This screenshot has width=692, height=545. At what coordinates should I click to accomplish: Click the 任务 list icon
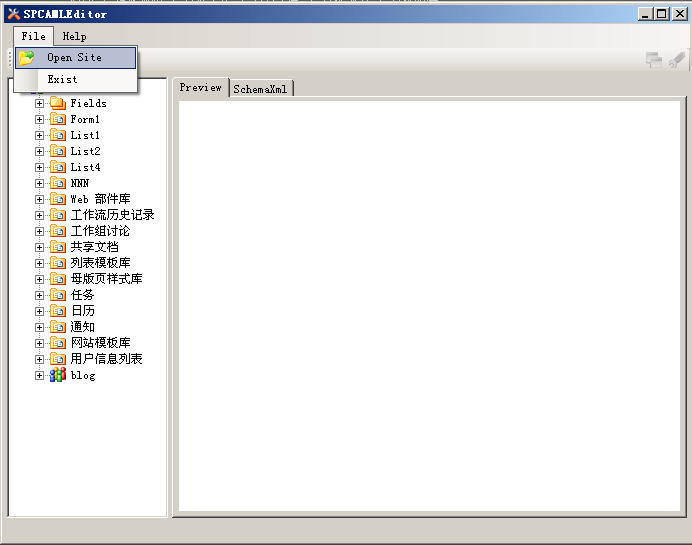(58, 295)
